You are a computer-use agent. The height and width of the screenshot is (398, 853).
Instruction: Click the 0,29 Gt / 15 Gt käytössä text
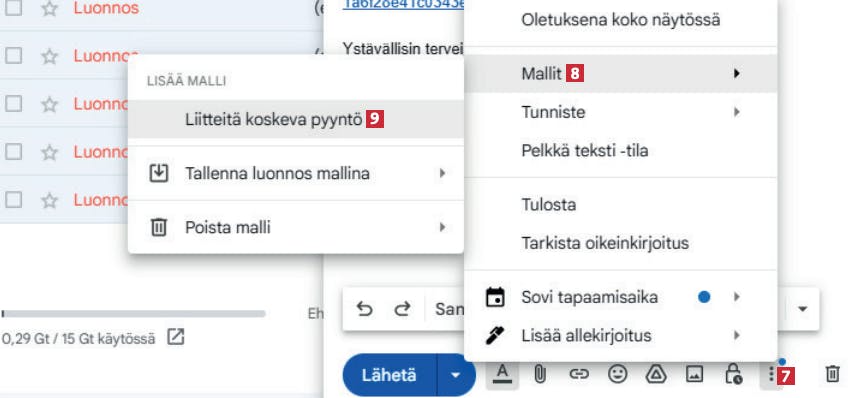[78, 339]
